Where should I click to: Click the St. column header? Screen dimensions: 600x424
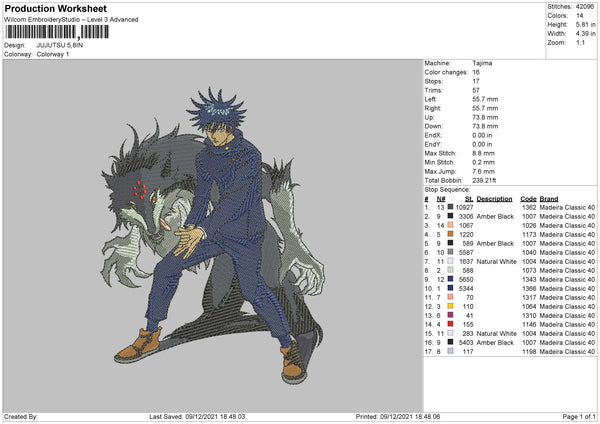[x=469, y=199]
